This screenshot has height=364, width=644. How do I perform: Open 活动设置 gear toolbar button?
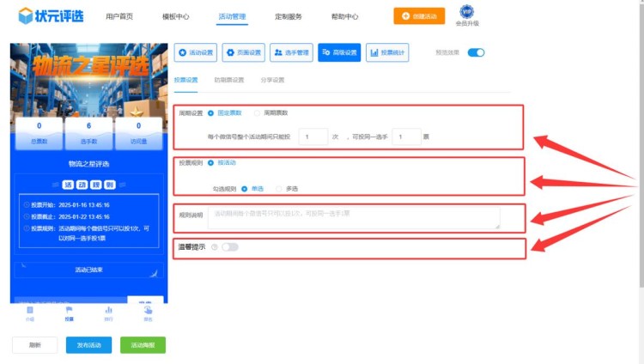pos(195,52)
